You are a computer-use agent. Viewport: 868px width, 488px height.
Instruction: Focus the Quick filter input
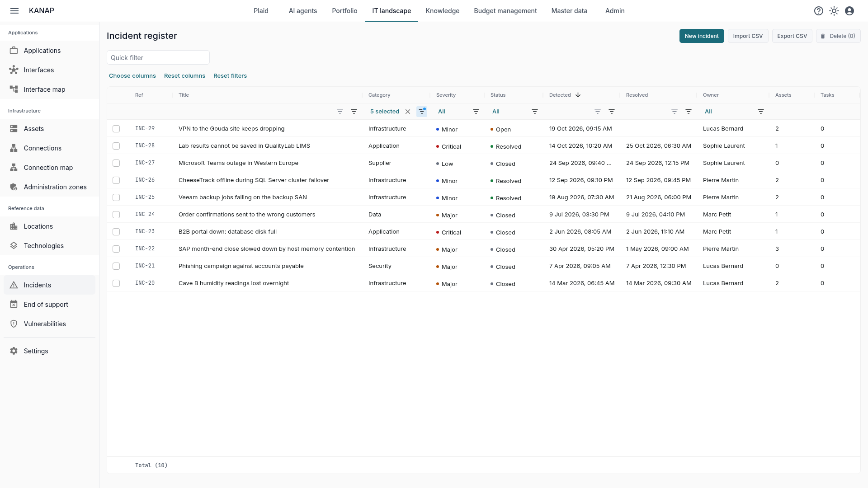[158, 58]
